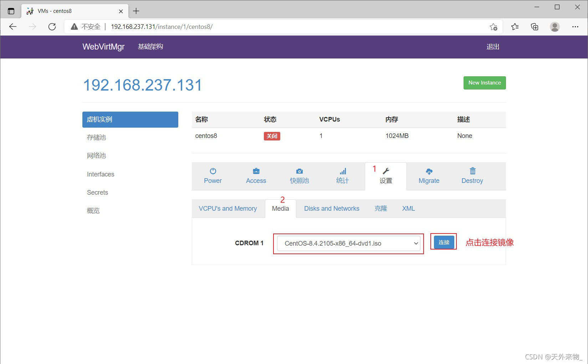Switch to VCPU's and Memory tab
Screen dimensions: 588x364
(228, 209)
